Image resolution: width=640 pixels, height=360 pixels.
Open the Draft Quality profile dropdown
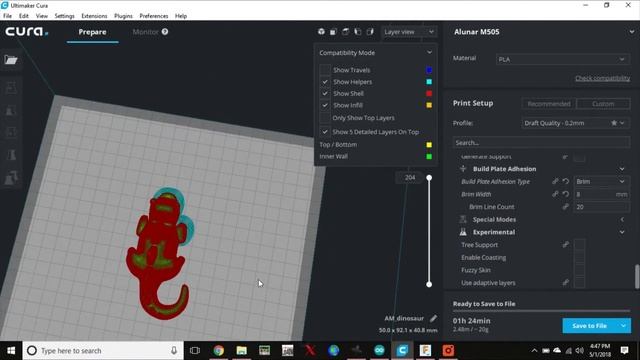(x=575, y=123)
